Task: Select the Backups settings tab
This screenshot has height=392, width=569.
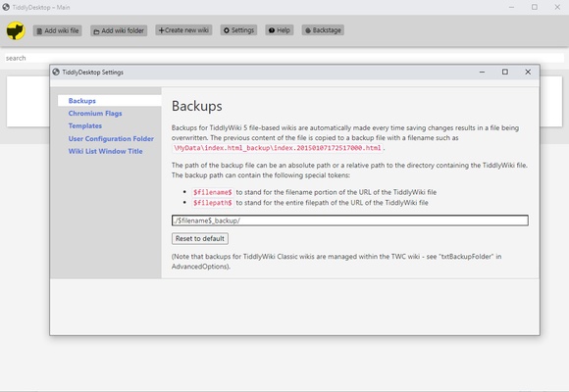Action: (109, 101)
